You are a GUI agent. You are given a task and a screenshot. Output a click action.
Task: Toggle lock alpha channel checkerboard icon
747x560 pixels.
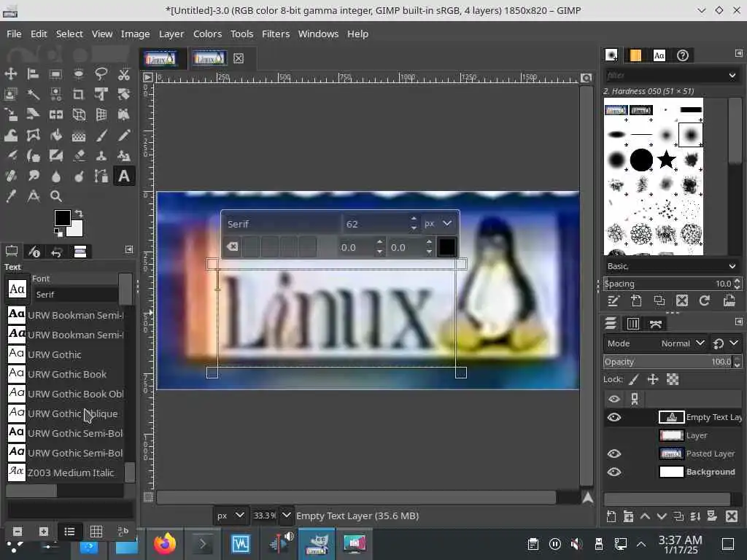(x=672, y=379)
